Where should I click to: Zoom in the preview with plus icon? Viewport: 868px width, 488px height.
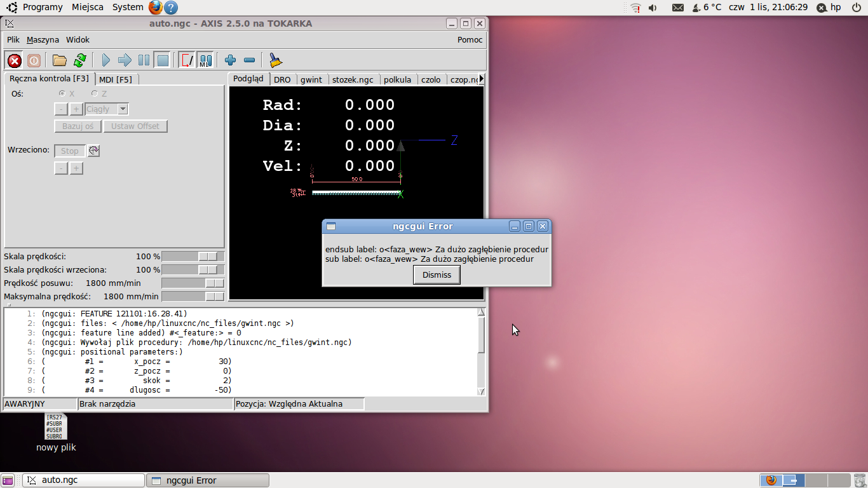tap(230, 60)
